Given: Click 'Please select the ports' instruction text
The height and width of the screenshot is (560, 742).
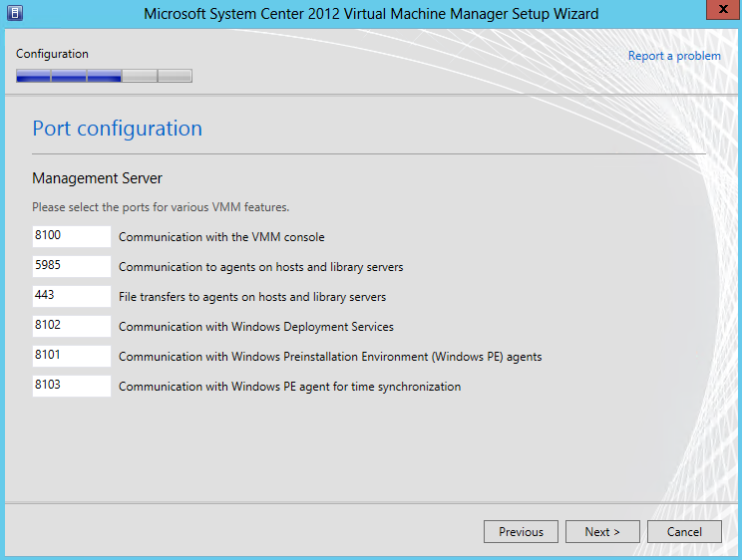Looking at the screenshot, I should click(x=161, y=207).
